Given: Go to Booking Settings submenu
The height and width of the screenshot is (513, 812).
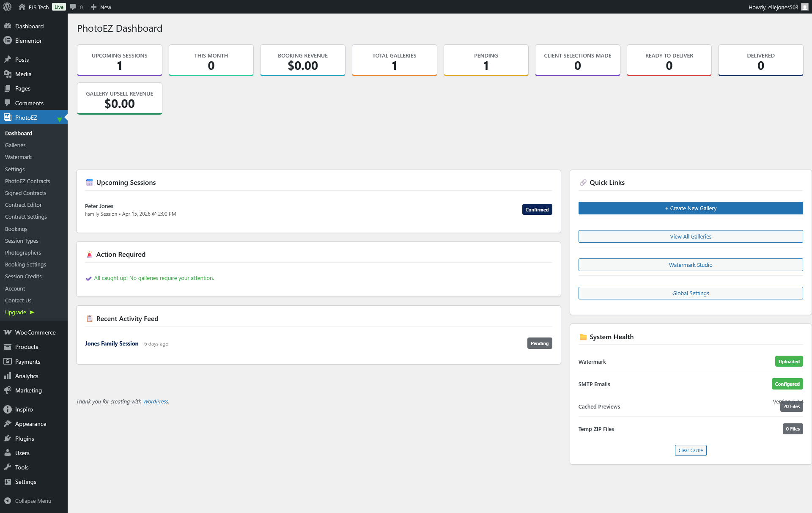Looking at the screenshot, I should [x=25, y=264].
